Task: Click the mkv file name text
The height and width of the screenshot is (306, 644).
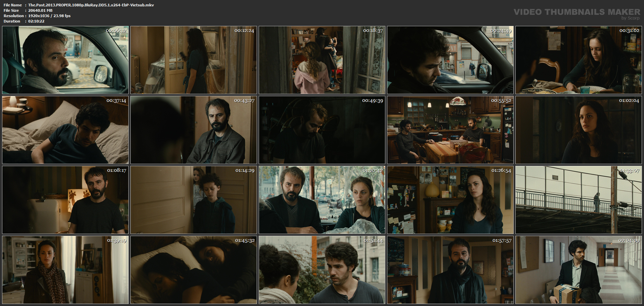Action: 91,5
